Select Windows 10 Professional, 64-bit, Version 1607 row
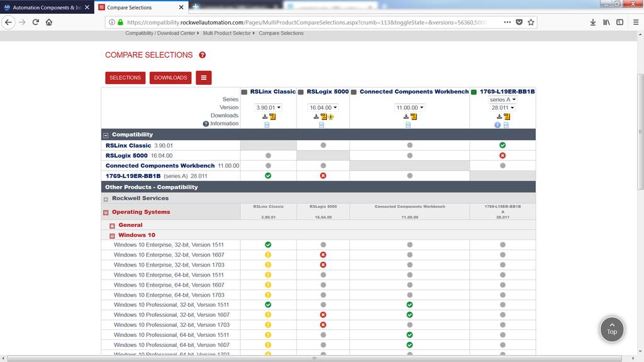 318,345
